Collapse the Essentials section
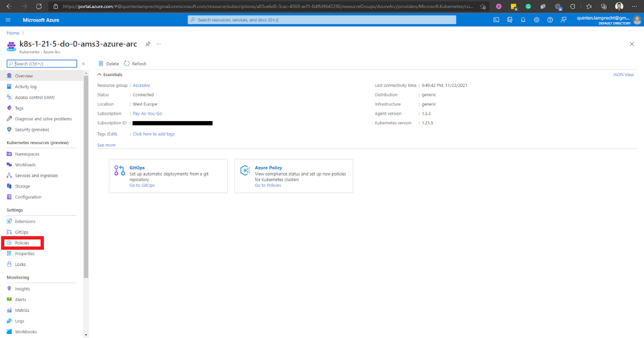Viewport: 644px width, 338px height. (x=110, y=75)
